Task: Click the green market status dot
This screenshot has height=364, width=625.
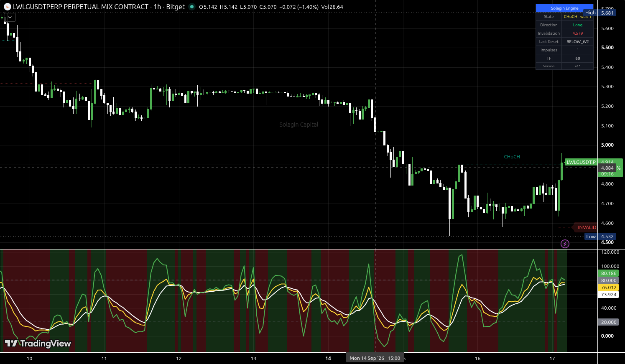Action: pyautogui.click(x=192, y=7)
